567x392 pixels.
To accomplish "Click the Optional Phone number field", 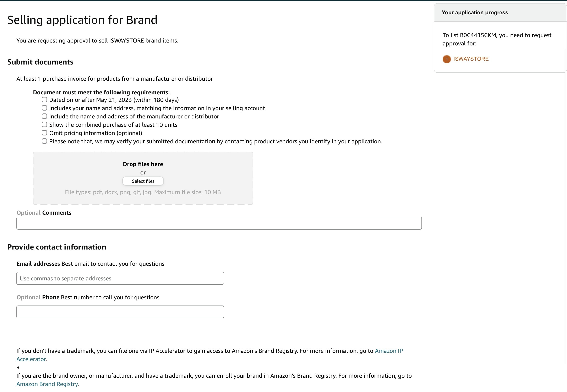I will (120, 312).
